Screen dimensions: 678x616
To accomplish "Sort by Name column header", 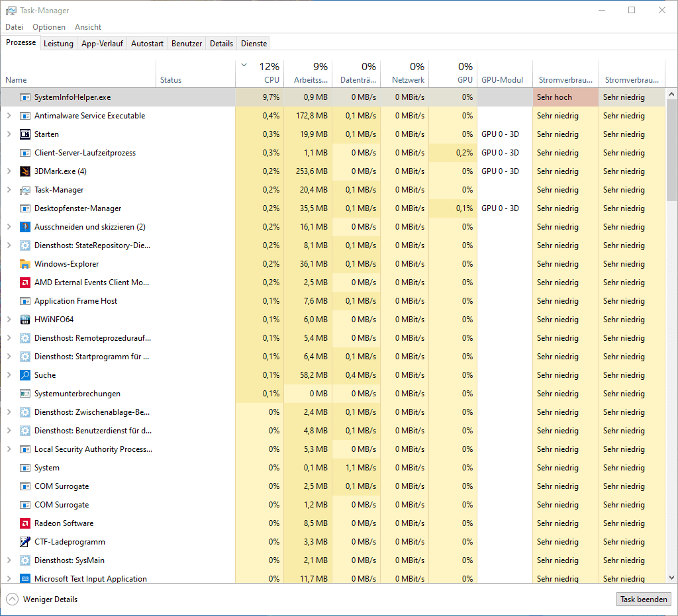I will [x=78, y=73].
